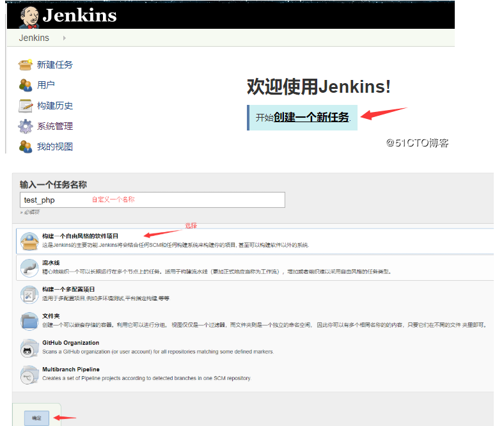Click the GitHub Organization octocat icon
The height and width of the screenshot is (426, 504).
[29, 348]
